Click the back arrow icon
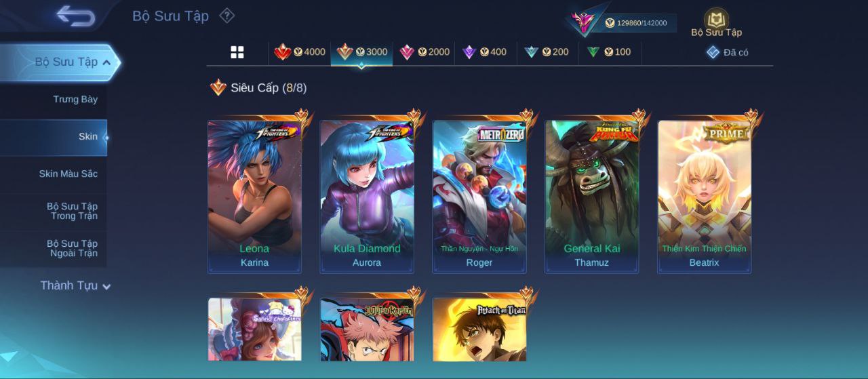Image resolution: width=868 pixels, height=379 pixels. (x=75, y=16)
